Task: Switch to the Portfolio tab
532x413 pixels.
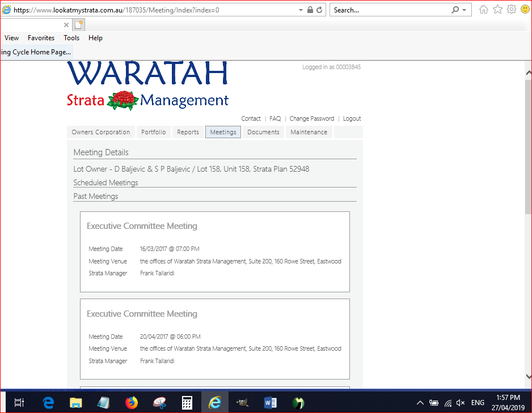Action: [154, 132]
